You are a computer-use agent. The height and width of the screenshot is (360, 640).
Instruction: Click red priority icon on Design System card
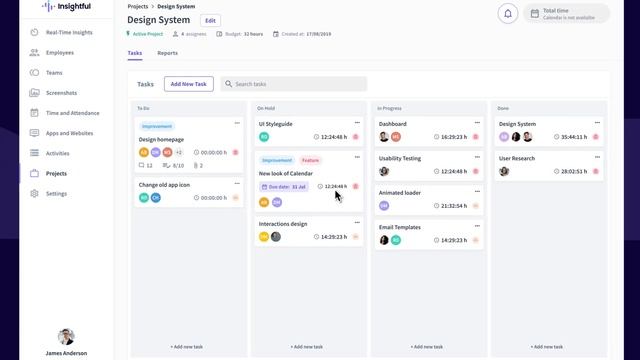point(596,137)
